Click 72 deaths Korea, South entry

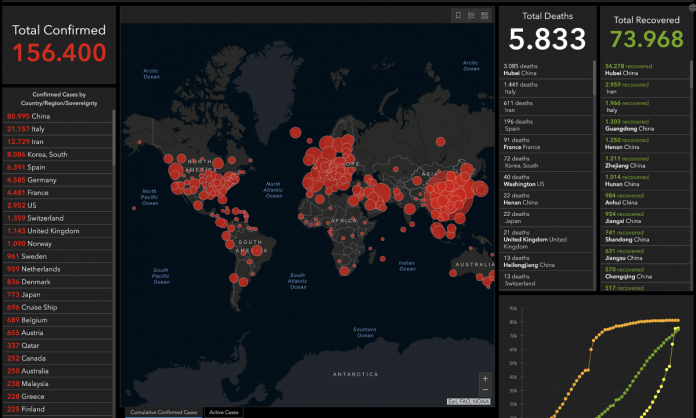pyautogui.click(x=546, y=162)
